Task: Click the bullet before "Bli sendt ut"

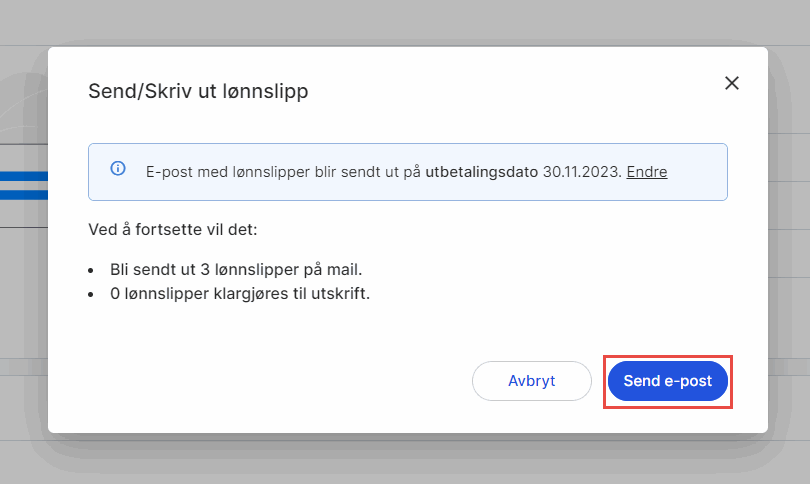Action: coord(91,271)
